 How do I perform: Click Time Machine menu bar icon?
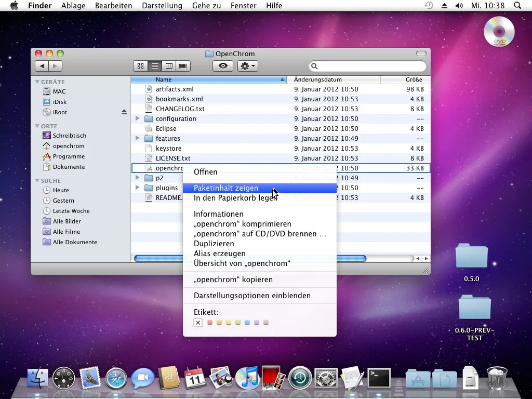coord(429,5)
